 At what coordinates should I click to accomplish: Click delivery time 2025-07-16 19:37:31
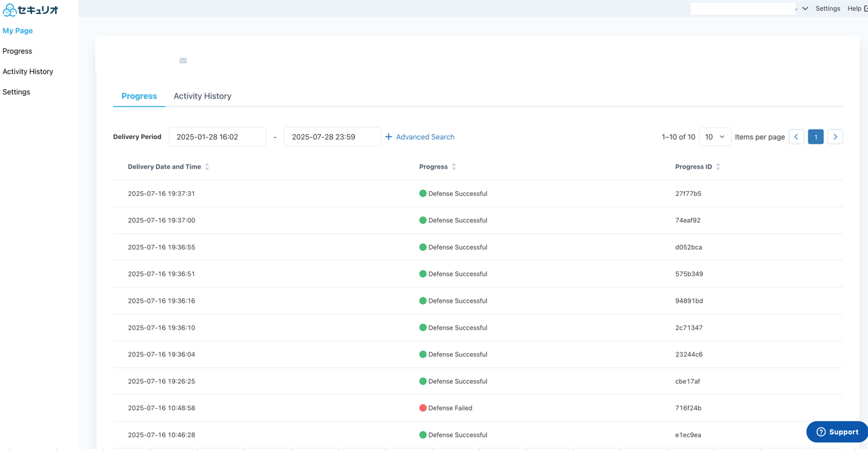tap(162, 193)
